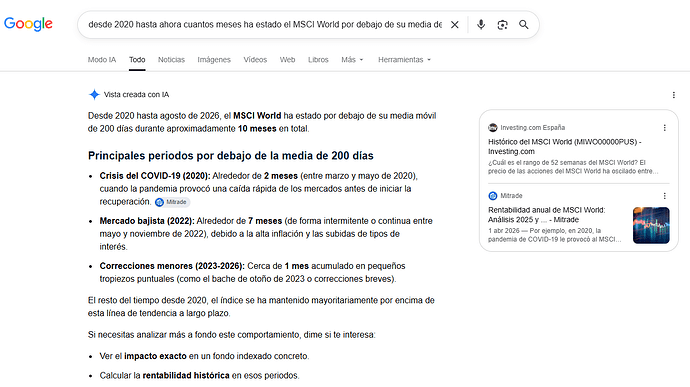Click Investing.com snippet about 52 semanas
This screenshot has width=690, height=387.
[573, 167]
